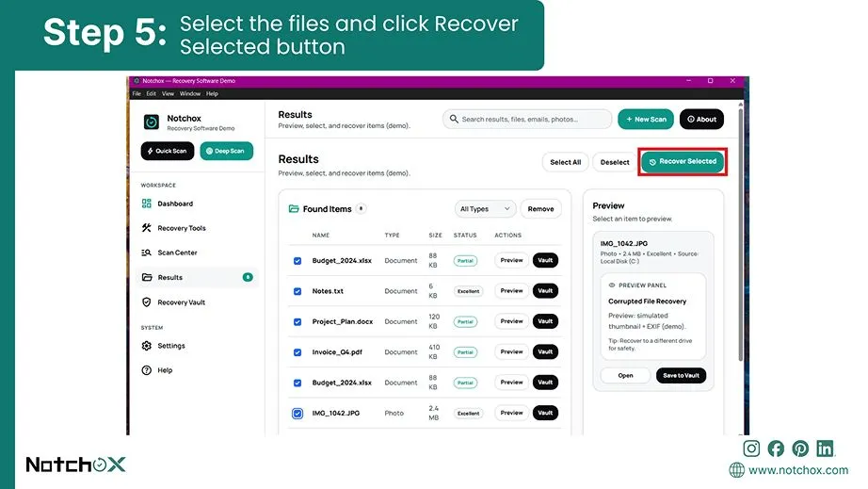Click the SIZE column header

pyautogui.click(x=435, y=236)
